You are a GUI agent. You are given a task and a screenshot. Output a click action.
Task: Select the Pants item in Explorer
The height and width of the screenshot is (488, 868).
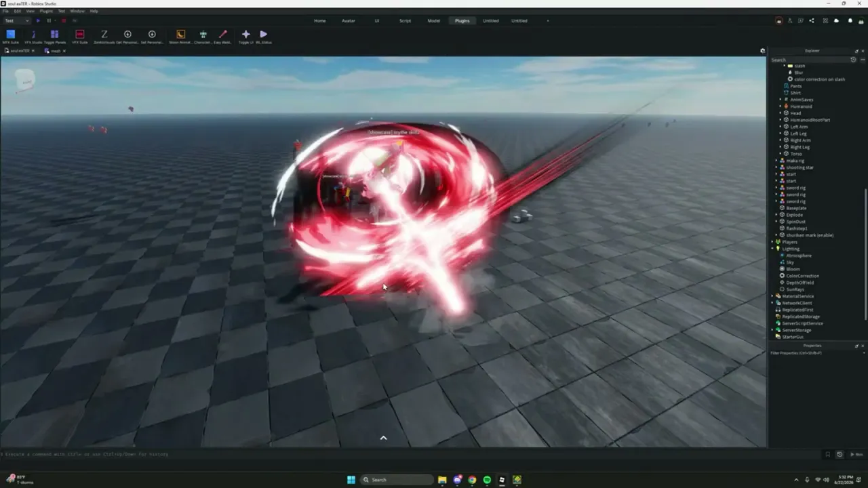(x=796, y=86)
